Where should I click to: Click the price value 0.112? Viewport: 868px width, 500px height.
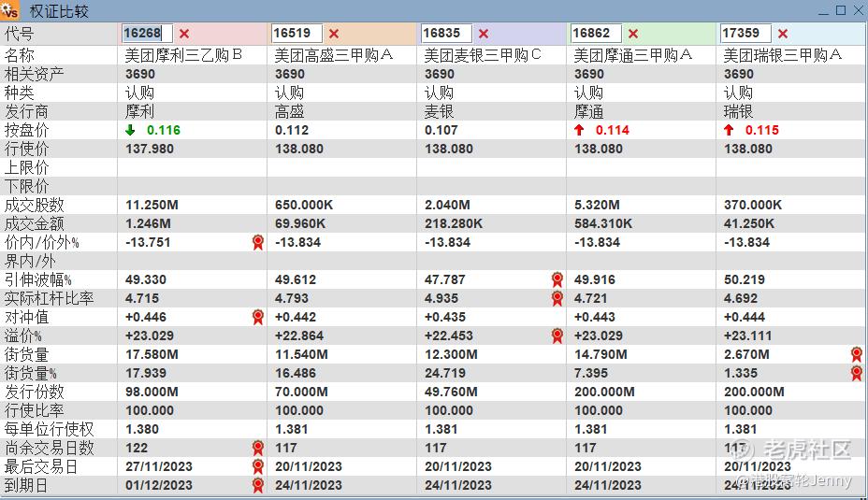tap(292, 131)
